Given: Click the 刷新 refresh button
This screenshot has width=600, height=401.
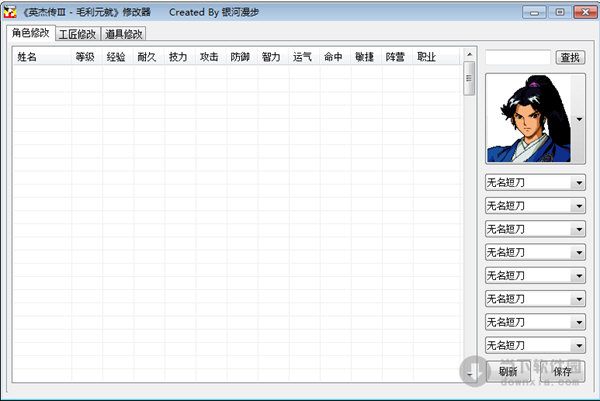Looking at the screenshot, I should [508, 371].
